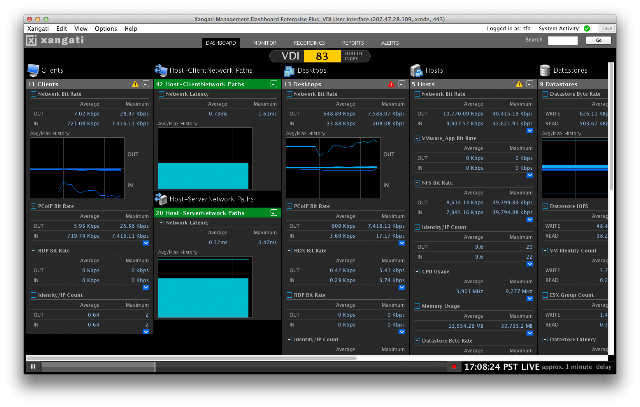Click the Desktops Network Bit Rate history graph

pyautogui.click(x=333, y=168)
